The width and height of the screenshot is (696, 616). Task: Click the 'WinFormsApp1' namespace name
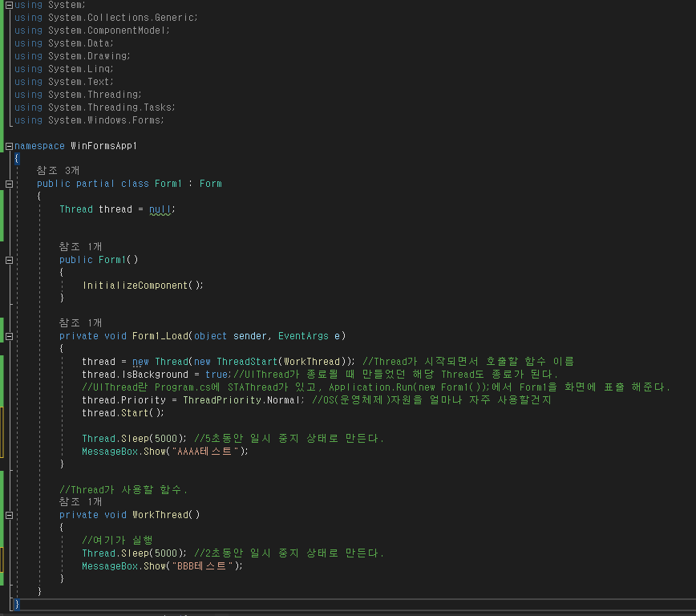point(104,146)
